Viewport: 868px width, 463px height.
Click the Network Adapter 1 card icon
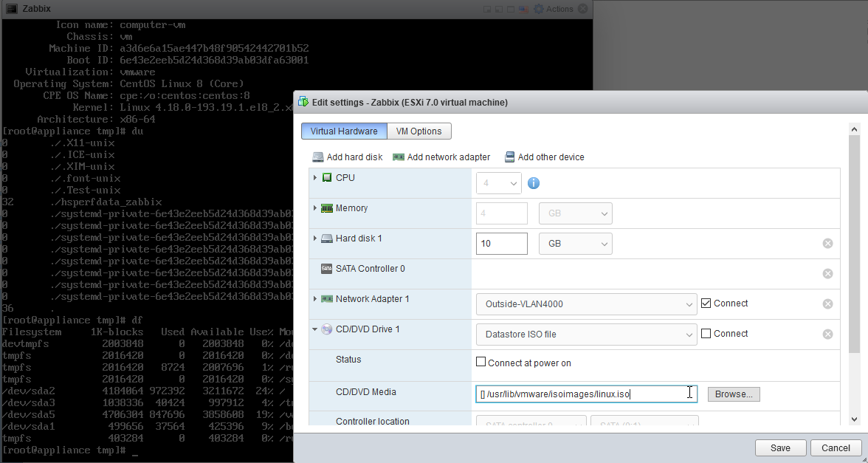click(326, 299)
